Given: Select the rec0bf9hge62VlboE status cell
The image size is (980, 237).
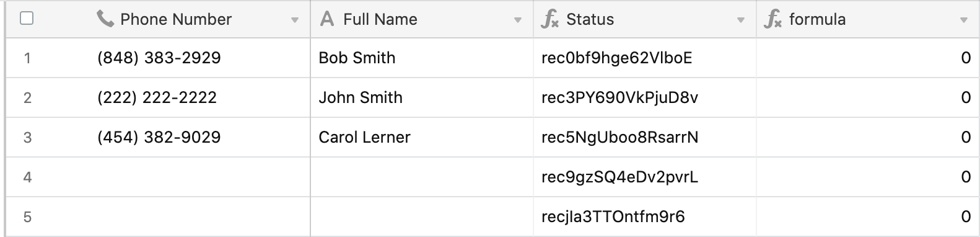Looking at the screenshot, I should coord(645,58).
